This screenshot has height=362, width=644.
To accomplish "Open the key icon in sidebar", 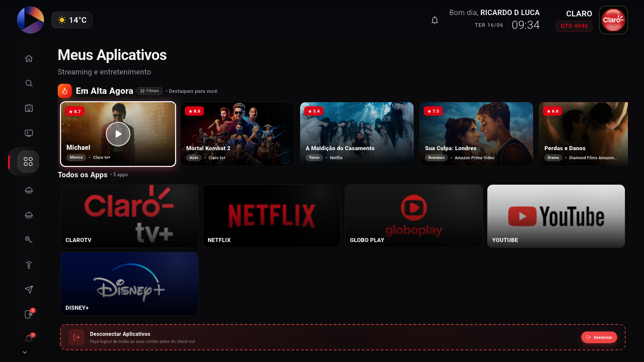I will 29,240.
